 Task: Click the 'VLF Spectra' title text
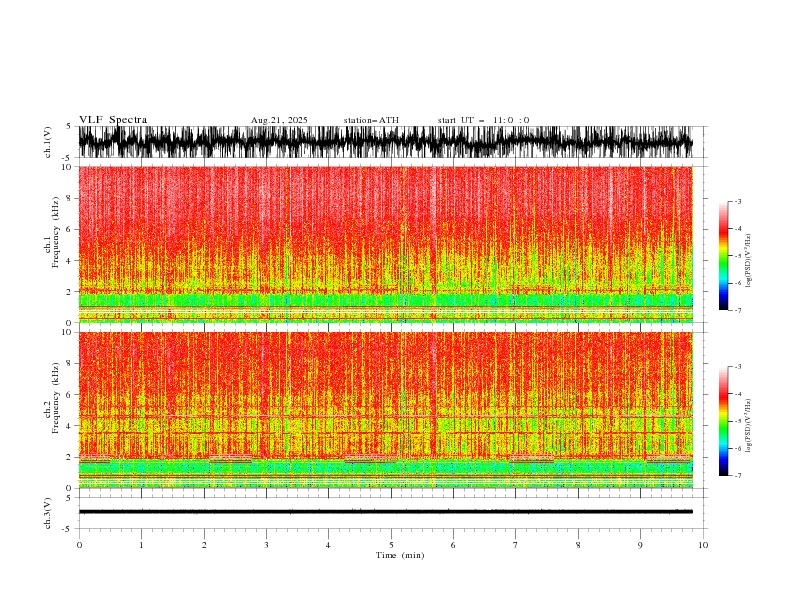coord(113,120)
